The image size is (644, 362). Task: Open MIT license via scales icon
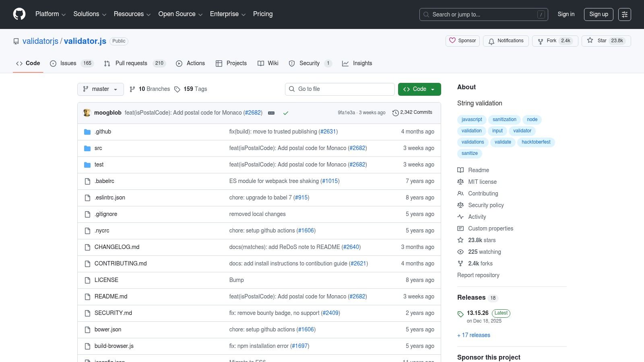coord(460,182)
